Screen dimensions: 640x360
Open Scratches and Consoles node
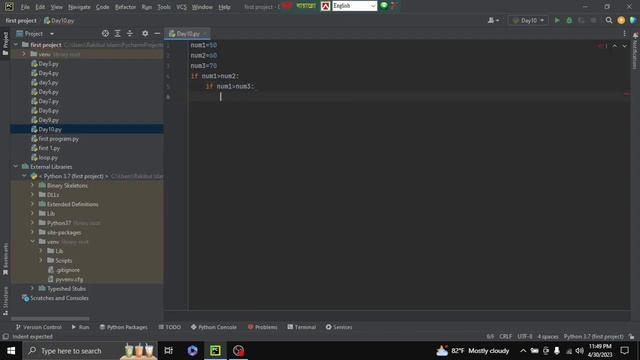pyautogui.click(x=59, y=298)
